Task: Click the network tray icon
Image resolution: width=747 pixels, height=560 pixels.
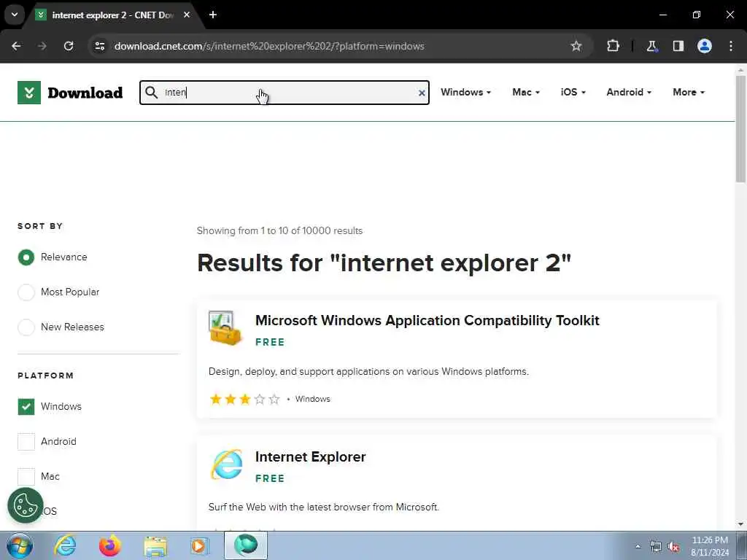Action: [x=656, y=547]
